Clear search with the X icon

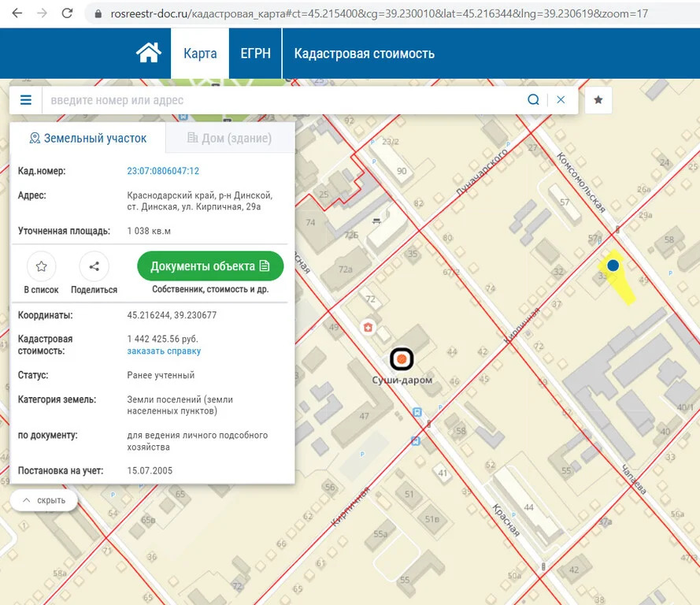pos(561,100)
